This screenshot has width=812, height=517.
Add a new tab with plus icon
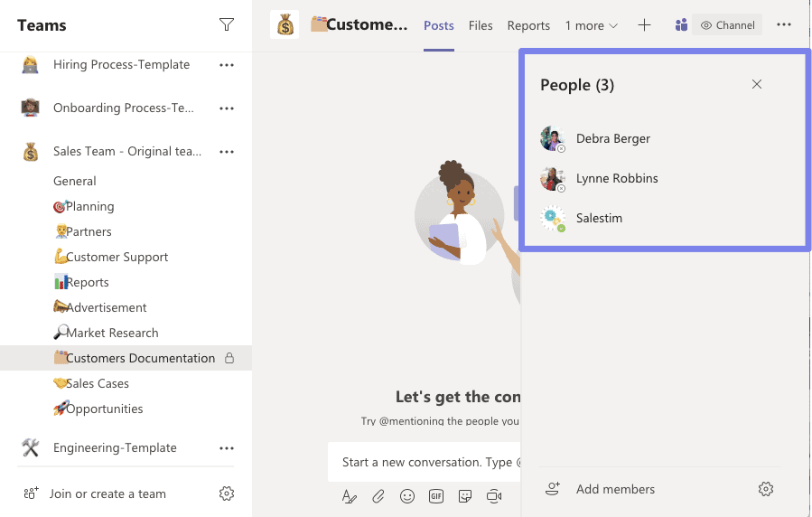(644, 25)
